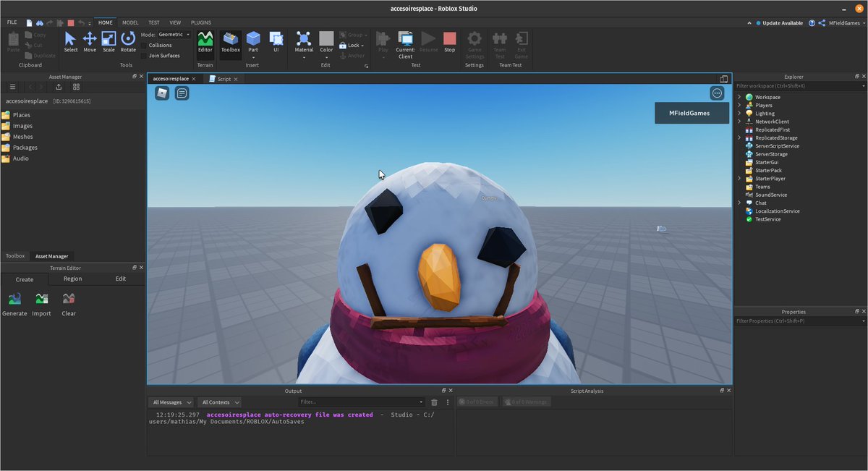Screen dimensions: 868x471
Task: Expand the Chat node in the Explorer
Action: point(739,203)
